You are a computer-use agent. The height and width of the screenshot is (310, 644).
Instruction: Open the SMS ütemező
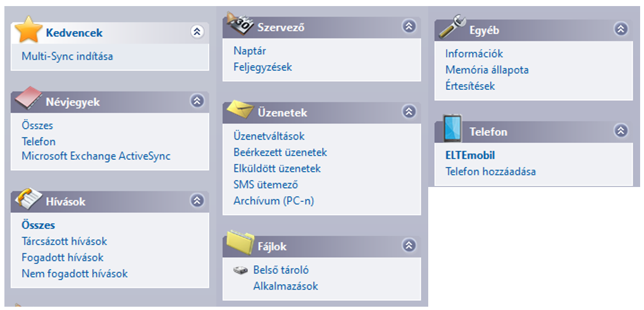point(266,185)
